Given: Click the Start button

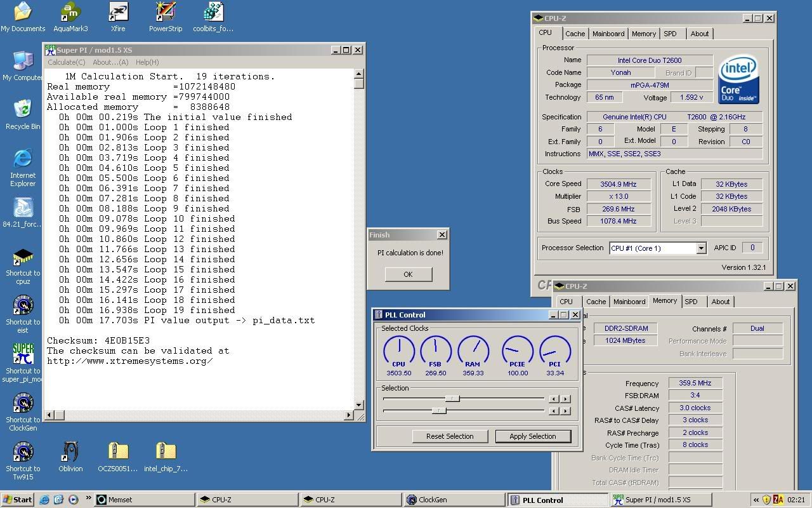Looking at the screenshot, I should coord(17,500).
